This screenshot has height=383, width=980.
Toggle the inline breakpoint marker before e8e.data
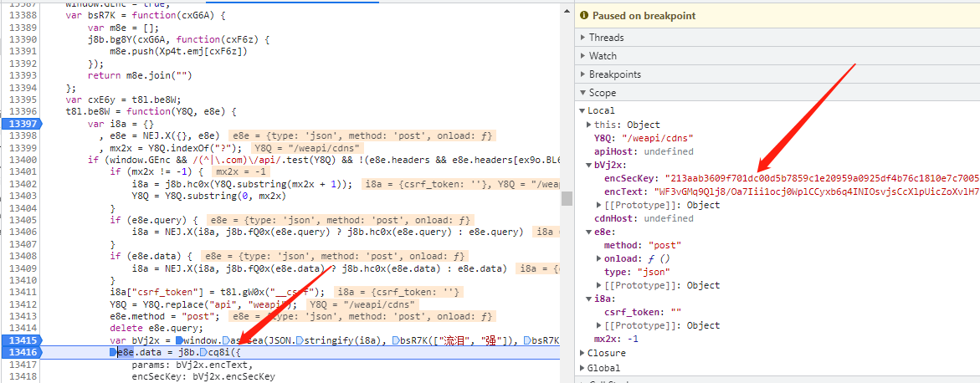click(x=113, y=353)
